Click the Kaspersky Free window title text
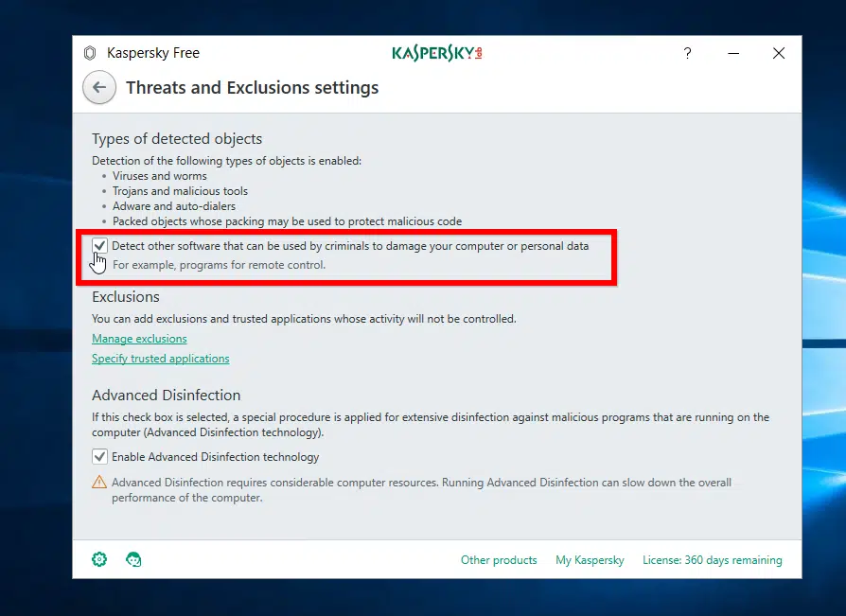 [x=153, y=53]
